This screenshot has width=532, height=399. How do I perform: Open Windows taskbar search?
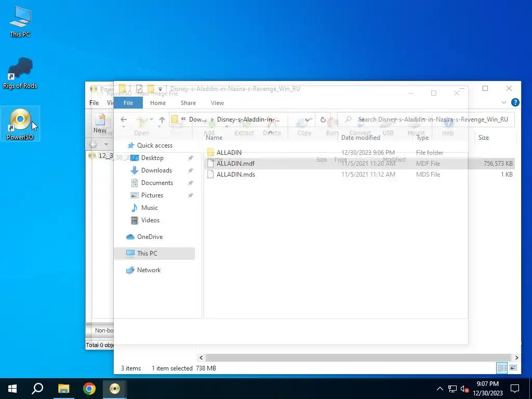coord(37,389)
